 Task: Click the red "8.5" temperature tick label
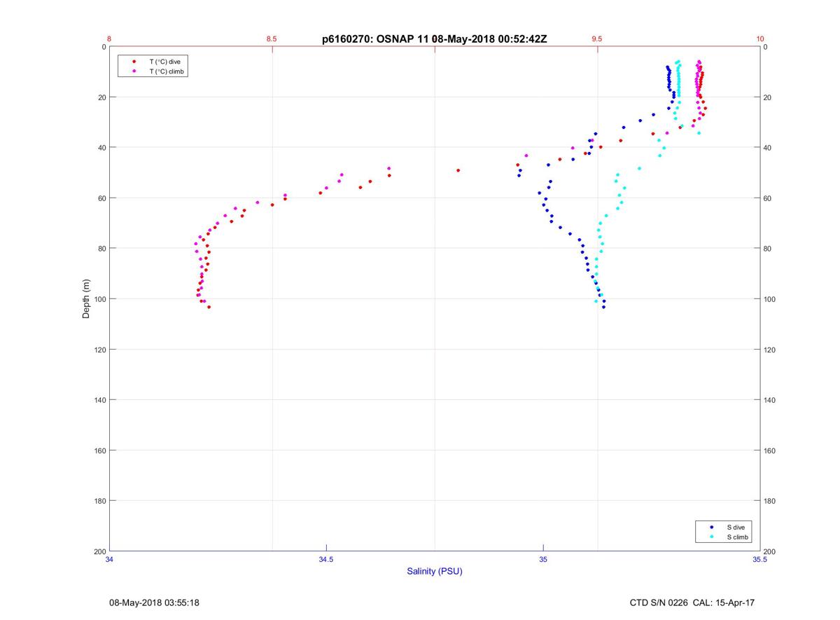[x=272, y=39]
